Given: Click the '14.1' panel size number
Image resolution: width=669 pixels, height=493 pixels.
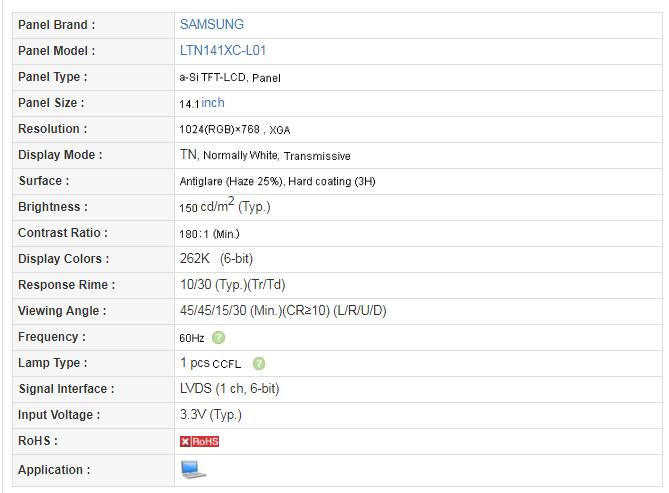Looking at the screenshot, I should (x=189, y=104).
